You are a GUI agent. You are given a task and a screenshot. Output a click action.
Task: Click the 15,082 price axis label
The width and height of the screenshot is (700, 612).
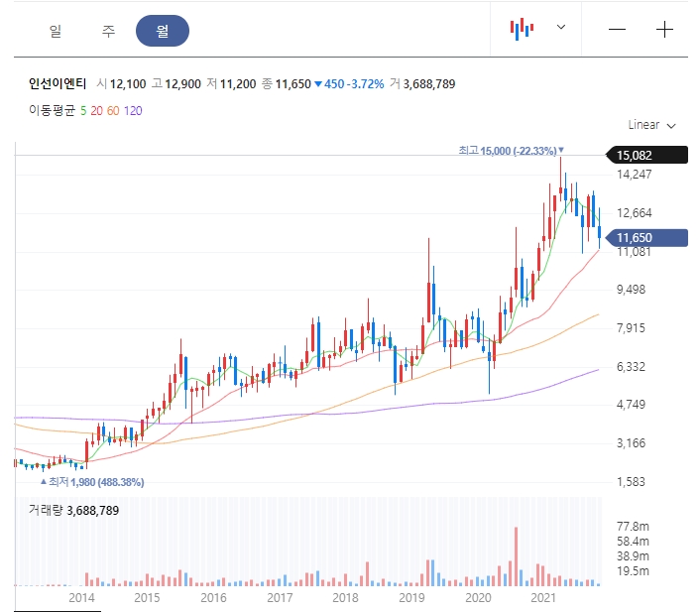pos(646,155)
